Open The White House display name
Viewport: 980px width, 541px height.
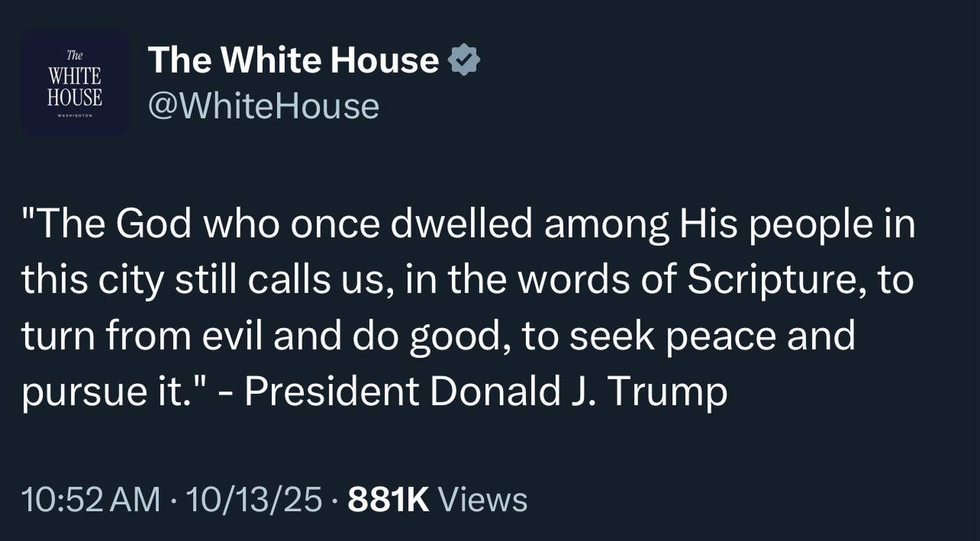point(292,61)
